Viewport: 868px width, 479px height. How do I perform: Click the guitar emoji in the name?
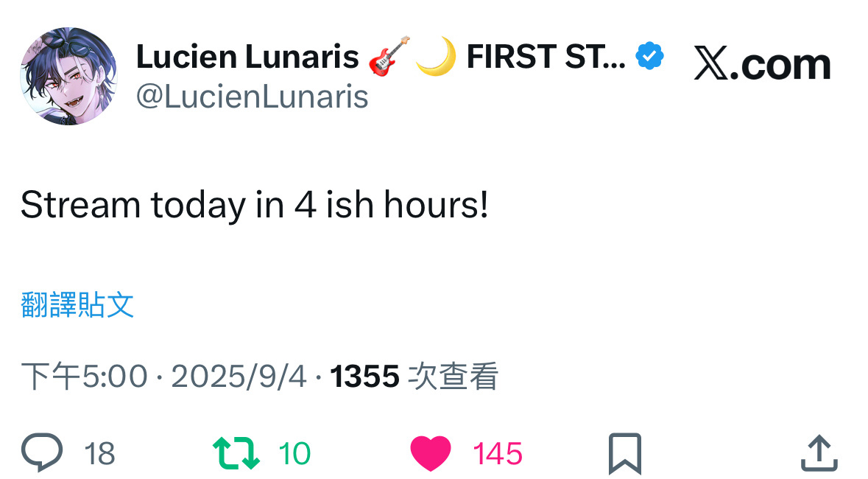pyautogui.click(x=387, y=57)
